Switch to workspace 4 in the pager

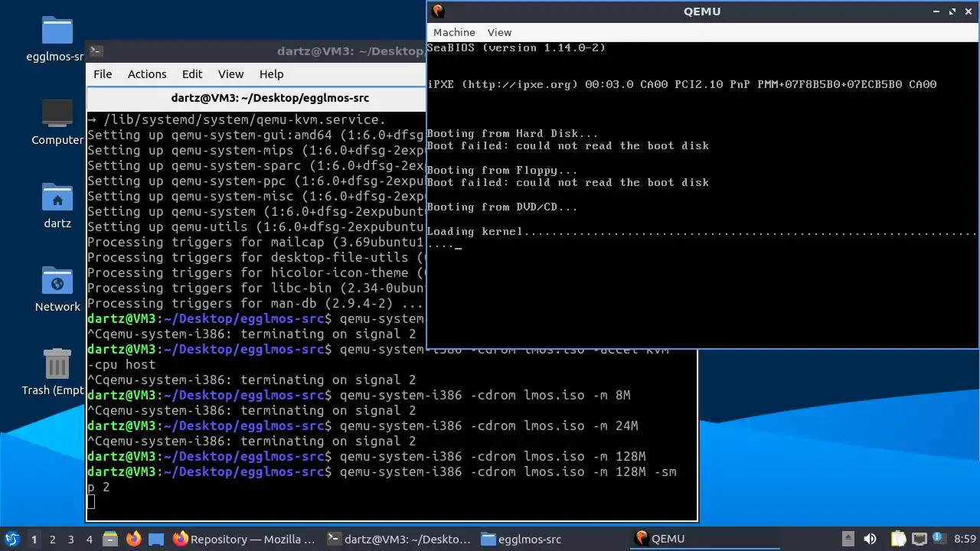coord(89,539)
